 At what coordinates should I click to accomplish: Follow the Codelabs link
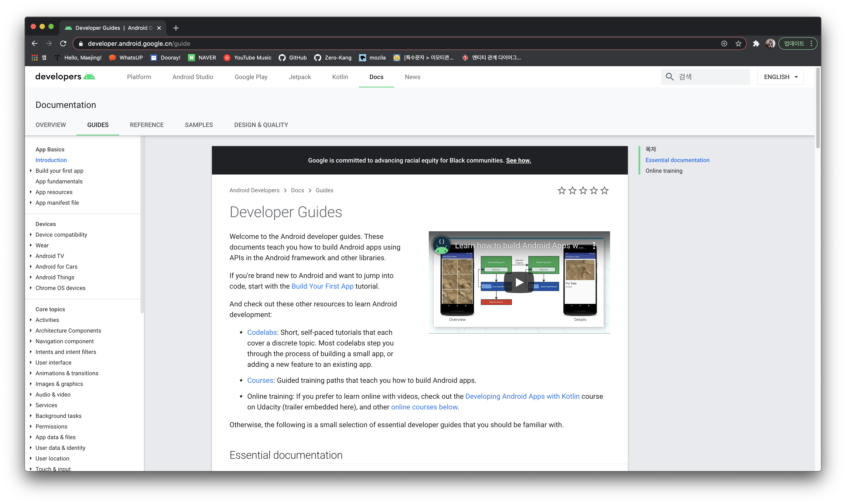pos(262,333)
